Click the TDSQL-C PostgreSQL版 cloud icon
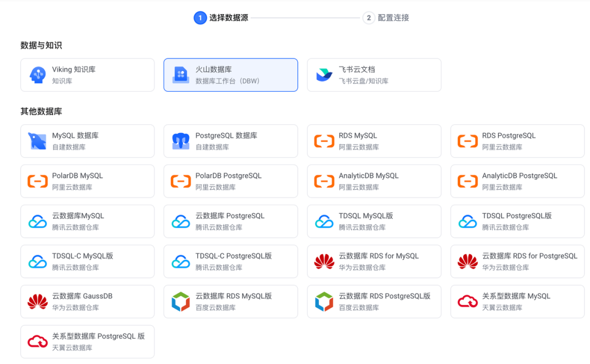The height and width of the screenshot is (364, 590). pos(181,261)
